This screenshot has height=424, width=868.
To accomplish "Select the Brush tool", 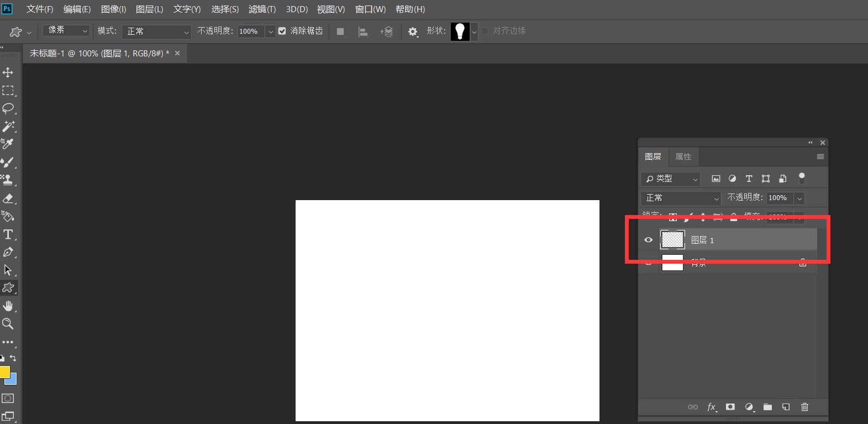I will pos(8,162).
